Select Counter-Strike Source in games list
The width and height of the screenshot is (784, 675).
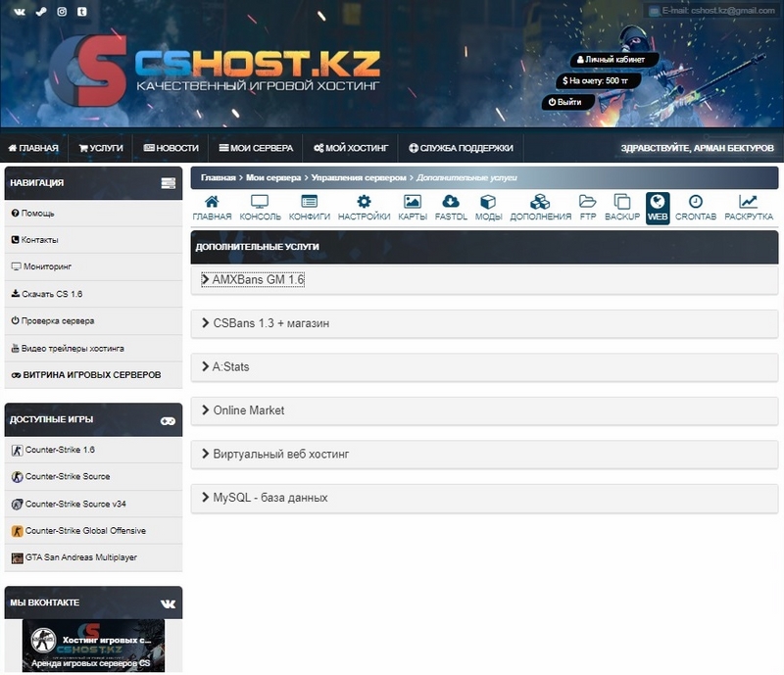click(61, 477)
